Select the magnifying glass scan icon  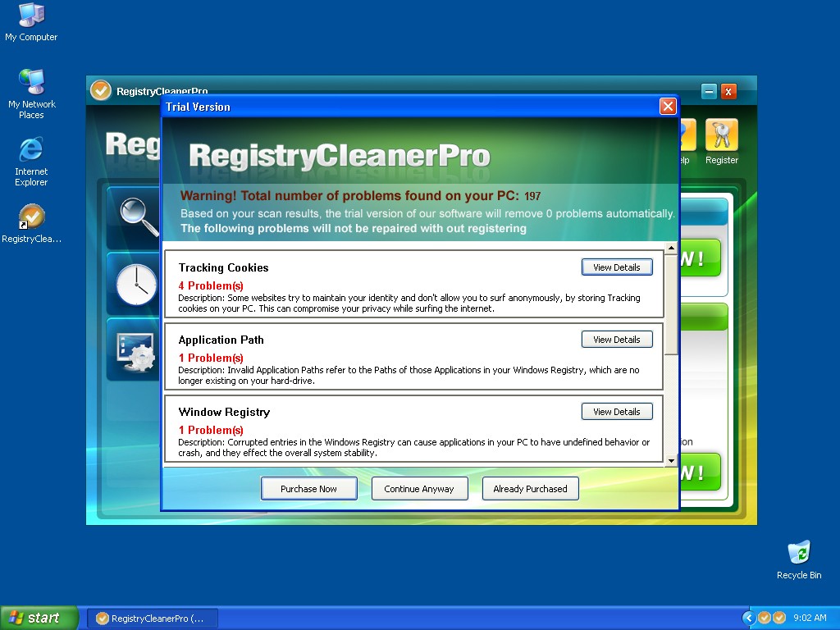click(x=135, y=217)
